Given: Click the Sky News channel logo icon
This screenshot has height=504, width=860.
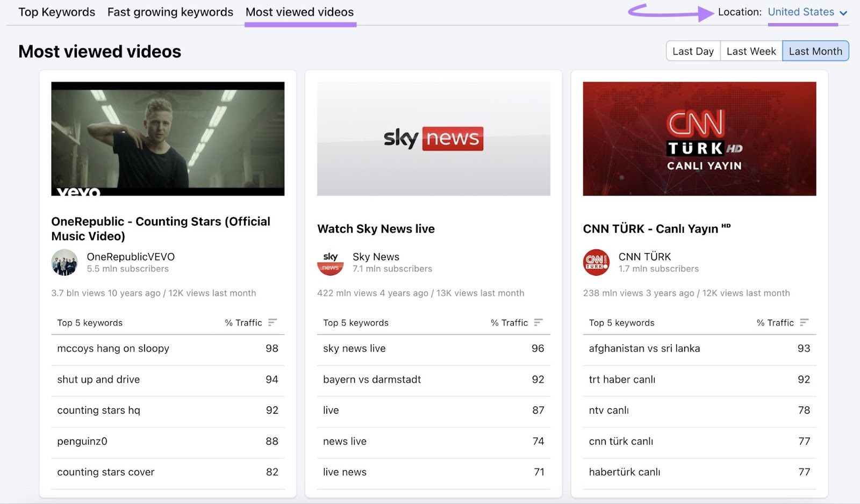Looking at the screenshot, I should pos(330,263).
